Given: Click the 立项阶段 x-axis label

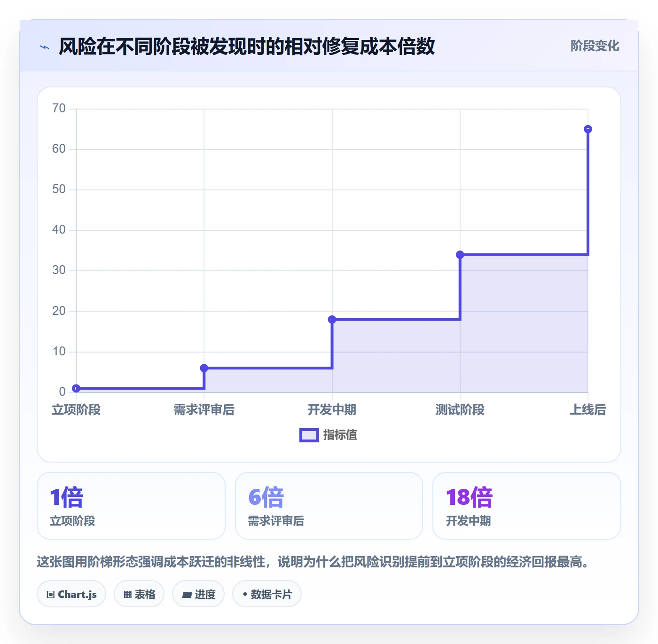Looking at the screenshot, I should pos(76,410).
